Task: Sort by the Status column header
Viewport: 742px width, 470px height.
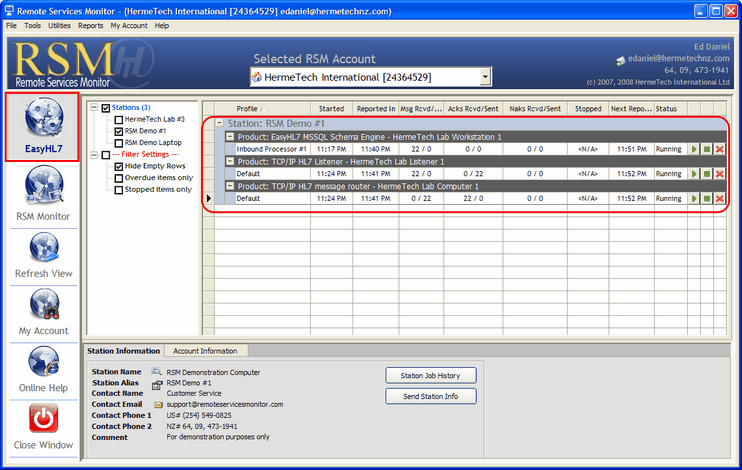Action: point(671,108)
